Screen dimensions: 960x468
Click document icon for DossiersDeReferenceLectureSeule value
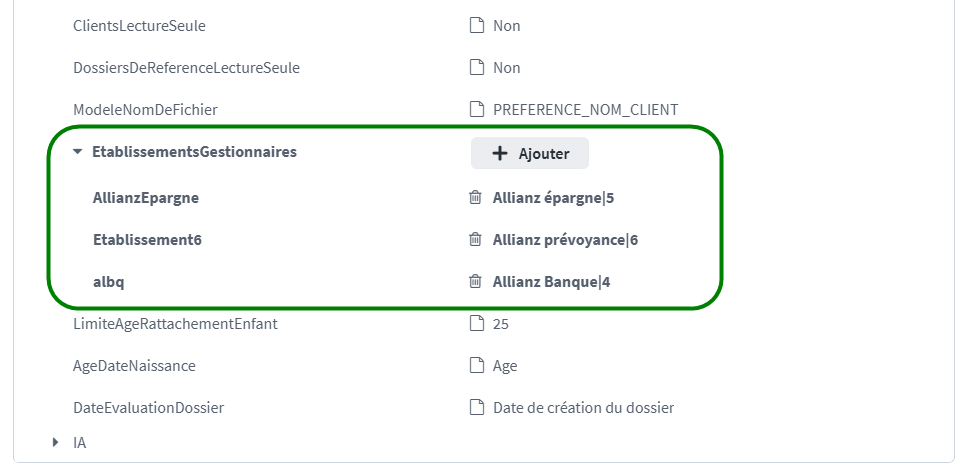coord(478,68)
